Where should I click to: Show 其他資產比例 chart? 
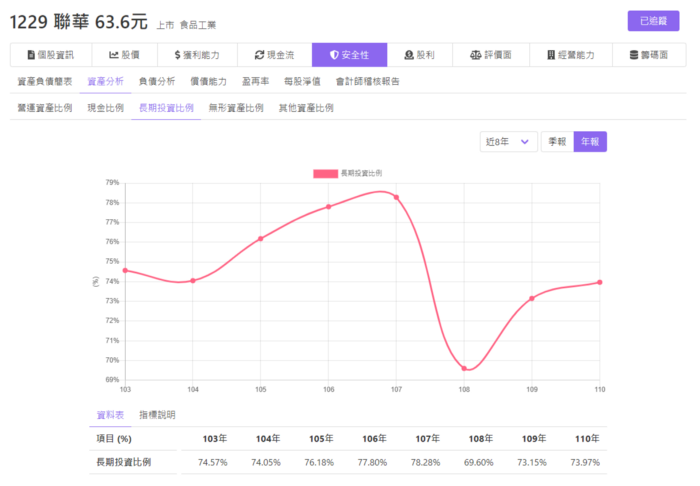(x=306, y=108)
